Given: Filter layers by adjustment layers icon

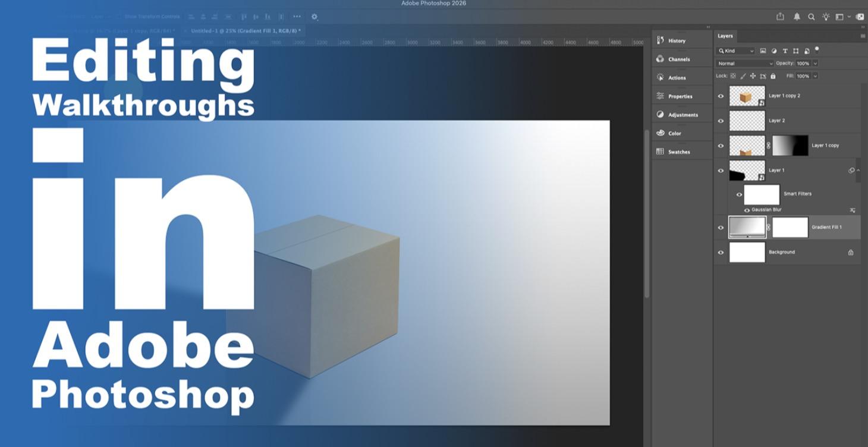Looking at the screenshot, I should [x=774, y=51].
